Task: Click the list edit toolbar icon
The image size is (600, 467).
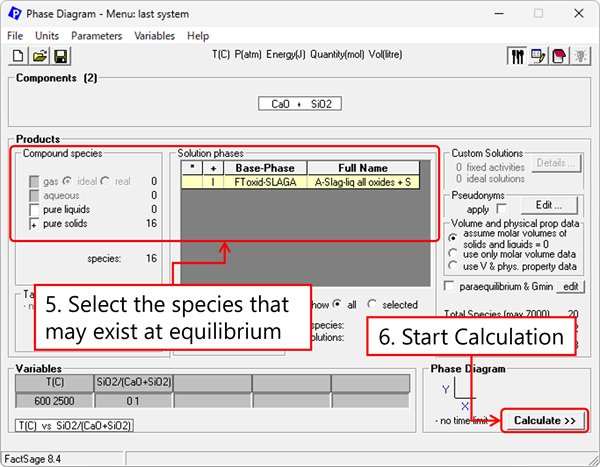Action: (538, 56)
